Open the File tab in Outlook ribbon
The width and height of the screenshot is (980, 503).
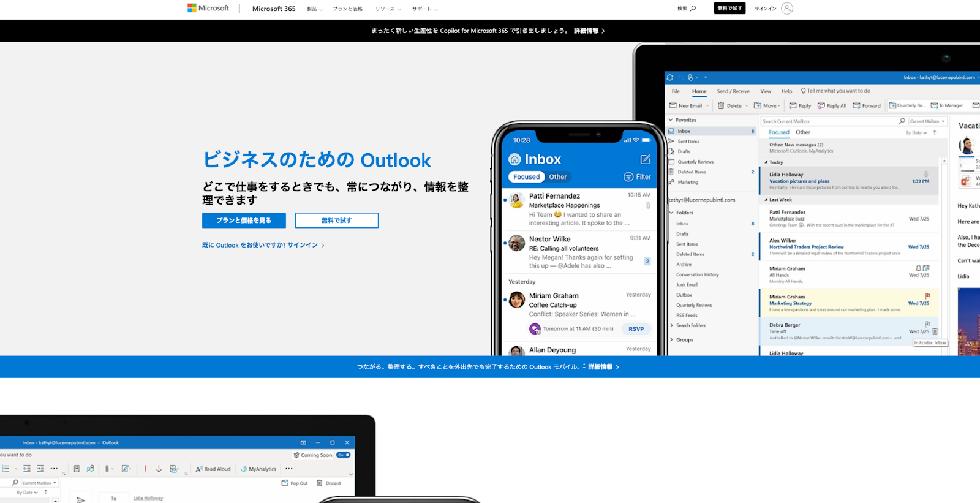coord(676,91)
